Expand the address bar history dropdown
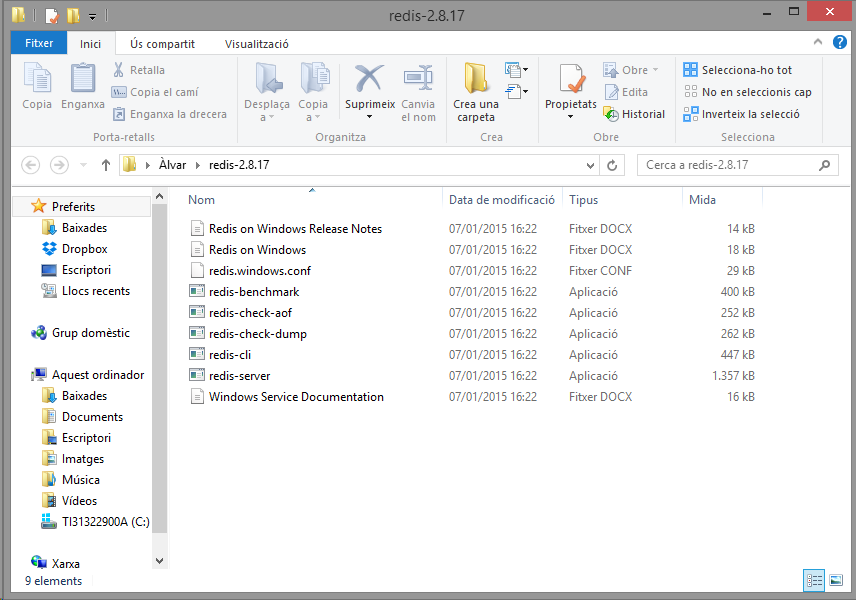The height and width of the screenshot is (600, 856). tap(590, 165)
